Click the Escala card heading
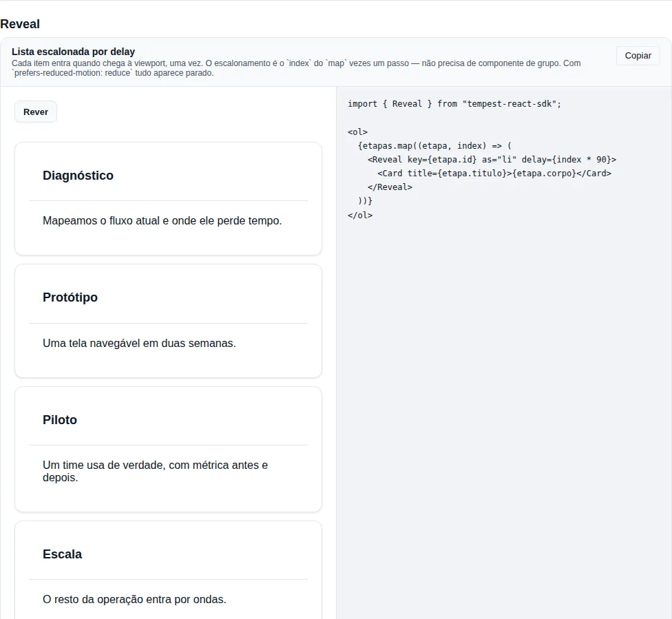Screen dimensions: 672x619 click(62, 554)
